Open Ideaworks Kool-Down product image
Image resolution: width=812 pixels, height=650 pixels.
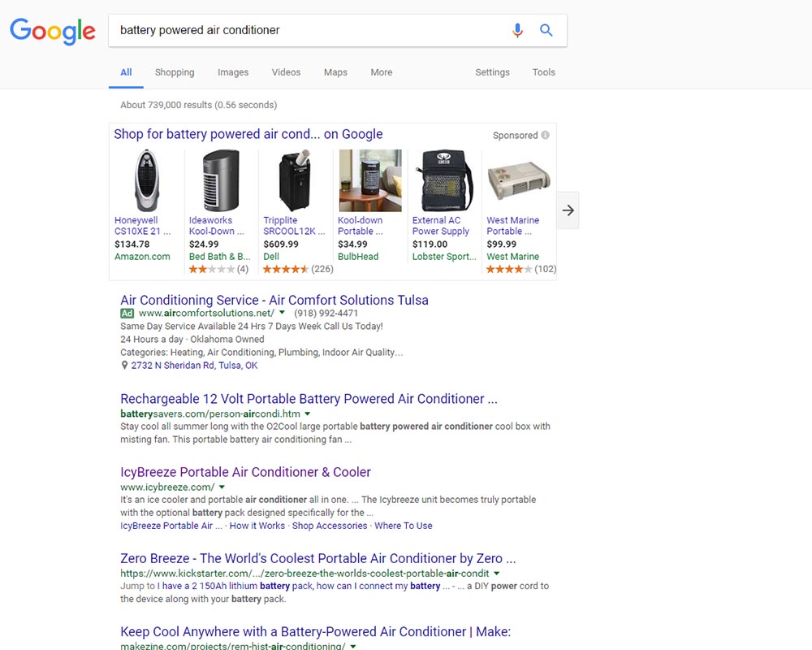point(221,180)
